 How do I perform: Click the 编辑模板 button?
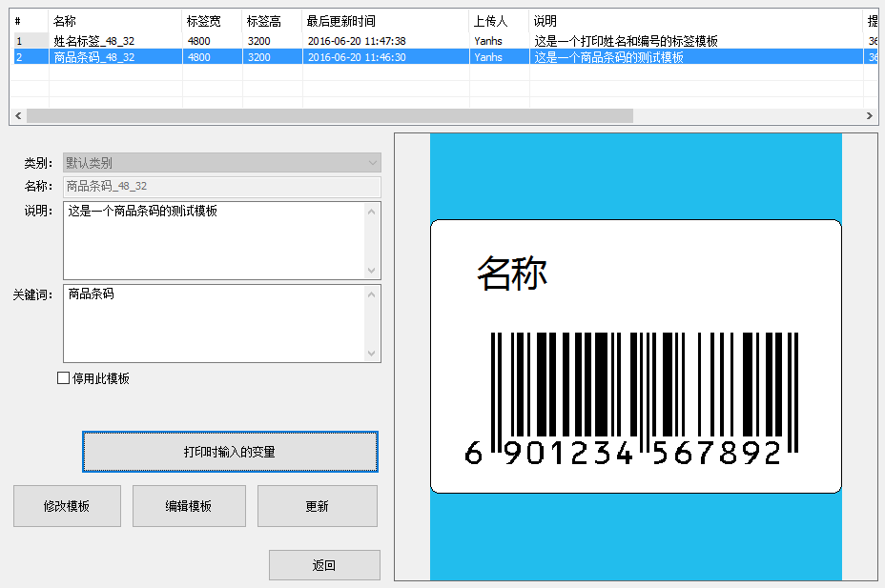tap(189, 506)
